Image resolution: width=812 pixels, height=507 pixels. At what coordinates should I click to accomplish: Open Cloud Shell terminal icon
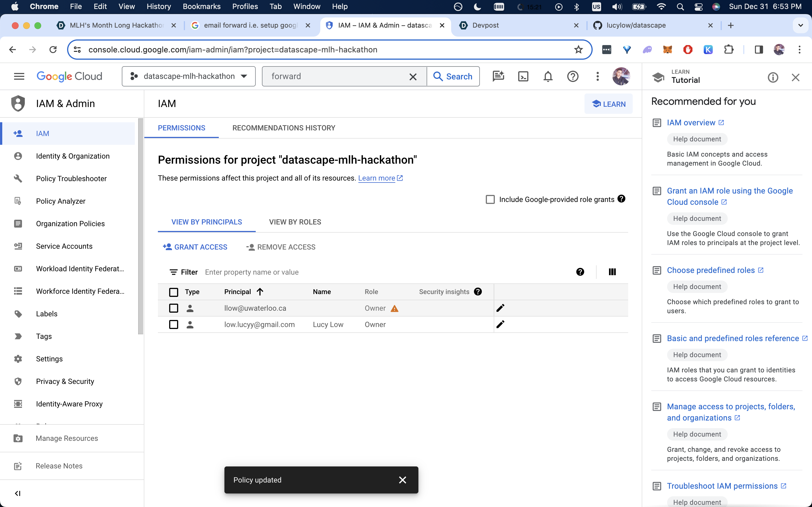click(x=523, y=76)
